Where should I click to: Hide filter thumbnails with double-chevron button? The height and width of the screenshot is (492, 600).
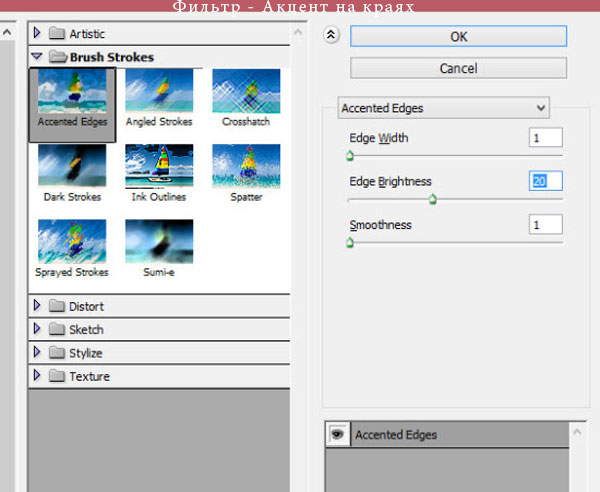pyautogui.click(x=331, y=35)
